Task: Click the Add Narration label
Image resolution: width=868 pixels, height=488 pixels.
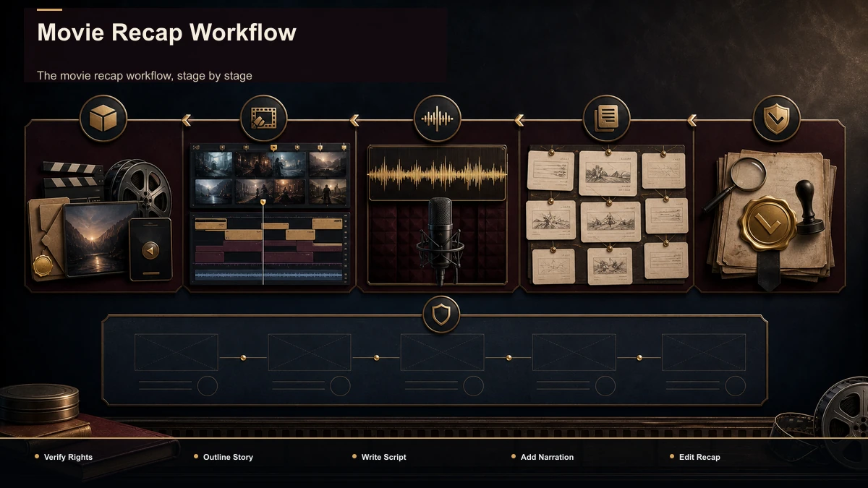Action: 547,457
